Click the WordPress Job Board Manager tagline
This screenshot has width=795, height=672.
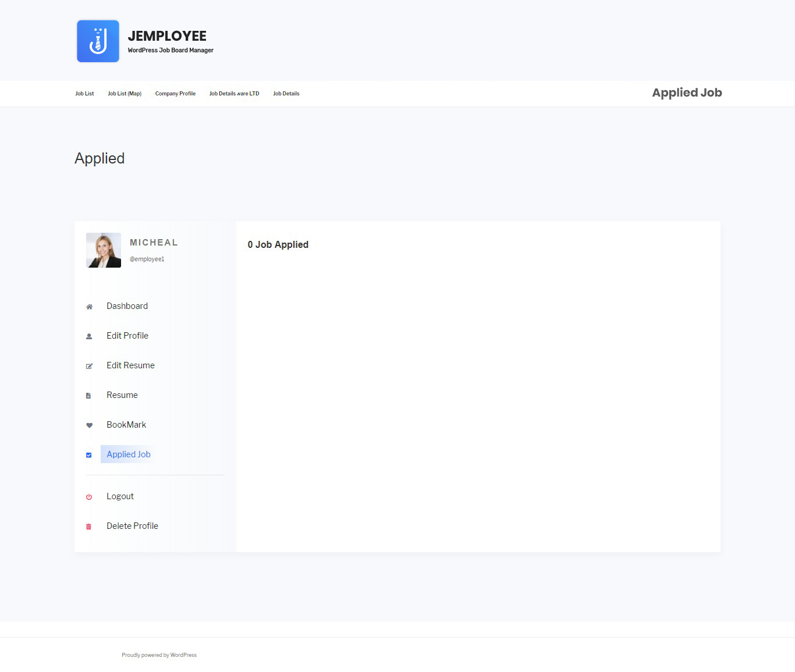[x=171, y=51]
